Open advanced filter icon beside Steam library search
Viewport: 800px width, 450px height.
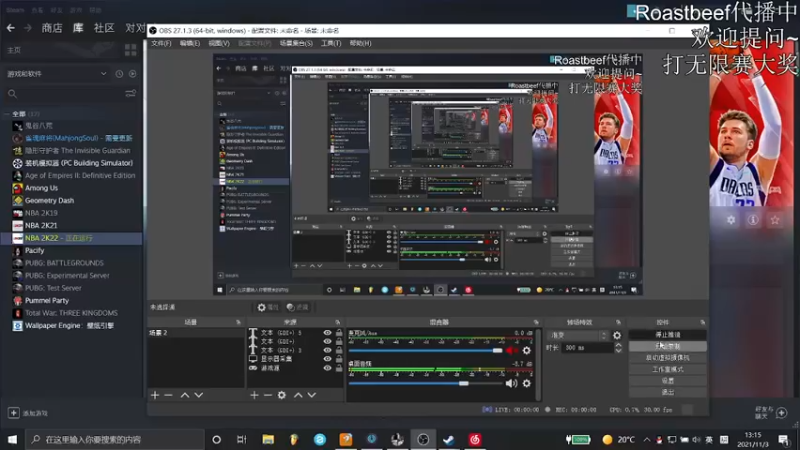131,94
